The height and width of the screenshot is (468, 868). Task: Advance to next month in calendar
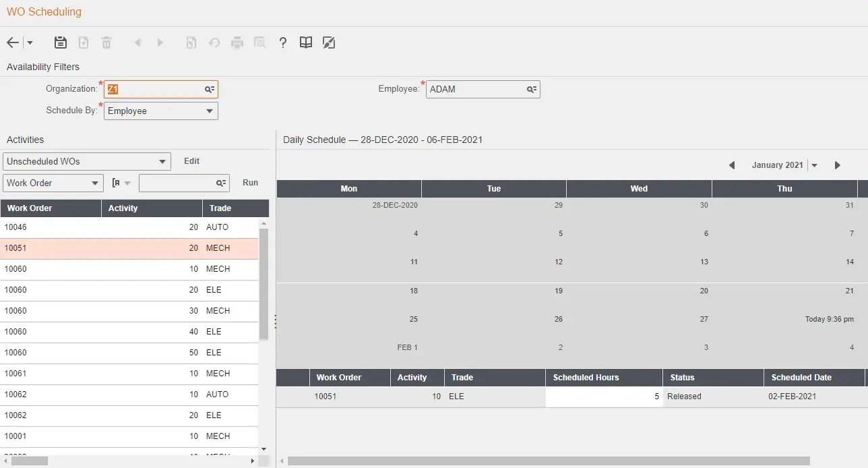[838, 165]
